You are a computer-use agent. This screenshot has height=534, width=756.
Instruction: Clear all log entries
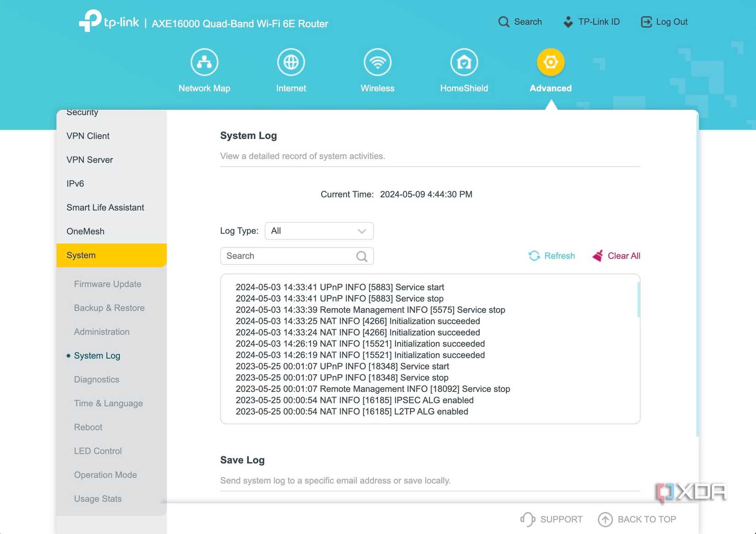[x=616, y=256]
